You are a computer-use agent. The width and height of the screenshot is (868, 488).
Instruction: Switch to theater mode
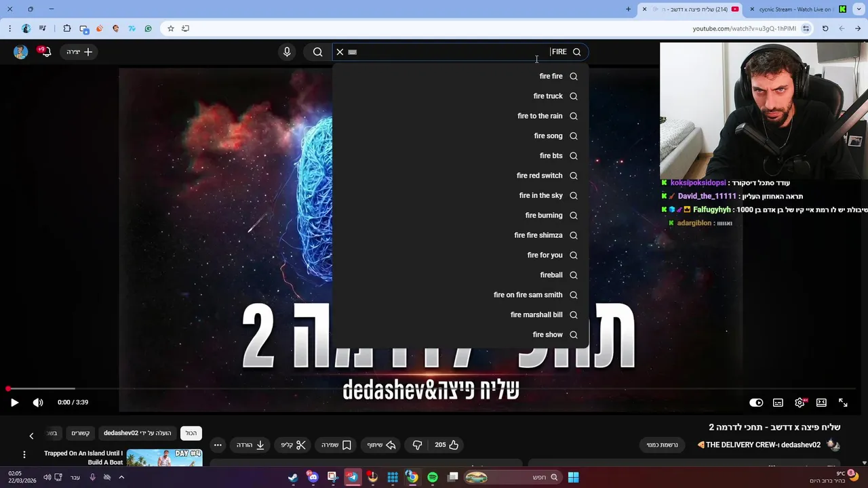tap(821, 402)
